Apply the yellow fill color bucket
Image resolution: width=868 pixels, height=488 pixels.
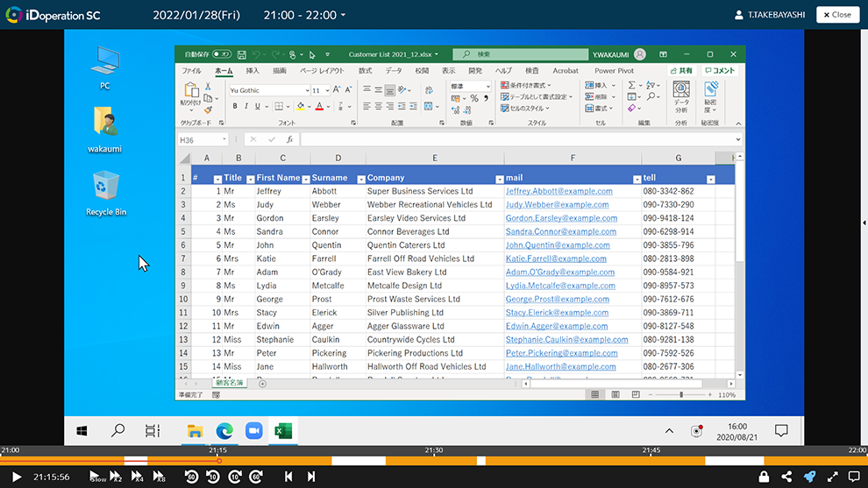click(x=301, y=106)
